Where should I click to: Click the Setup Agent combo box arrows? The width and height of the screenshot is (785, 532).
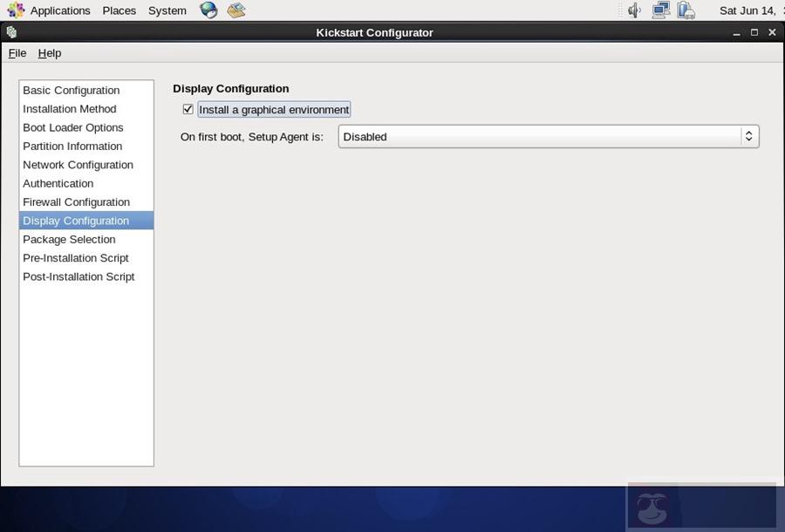click(748, 136)
